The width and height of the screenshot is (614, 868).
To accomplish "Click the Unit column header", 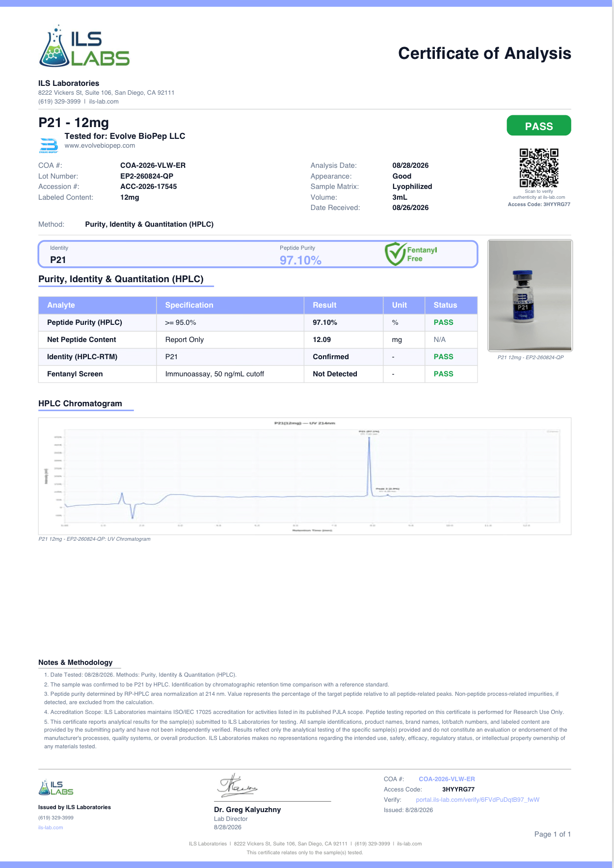I will [404, 305].
